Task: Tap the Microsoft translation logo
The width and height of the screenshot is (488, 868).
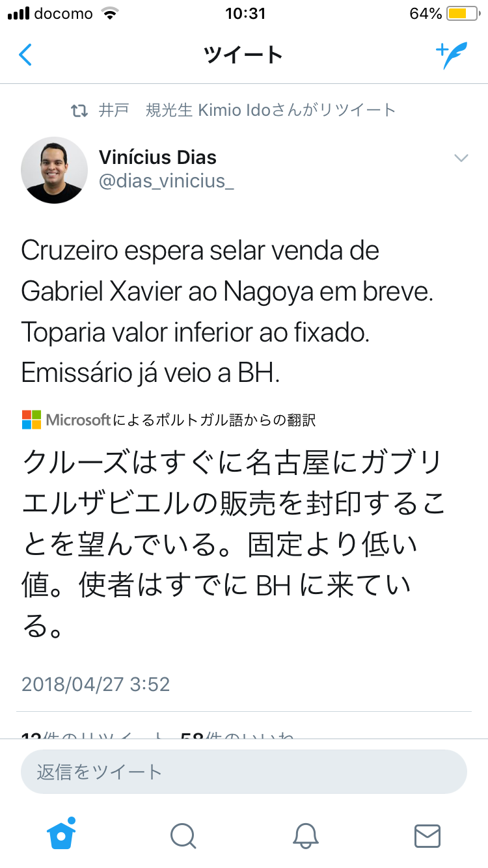Action: (31, 420)
